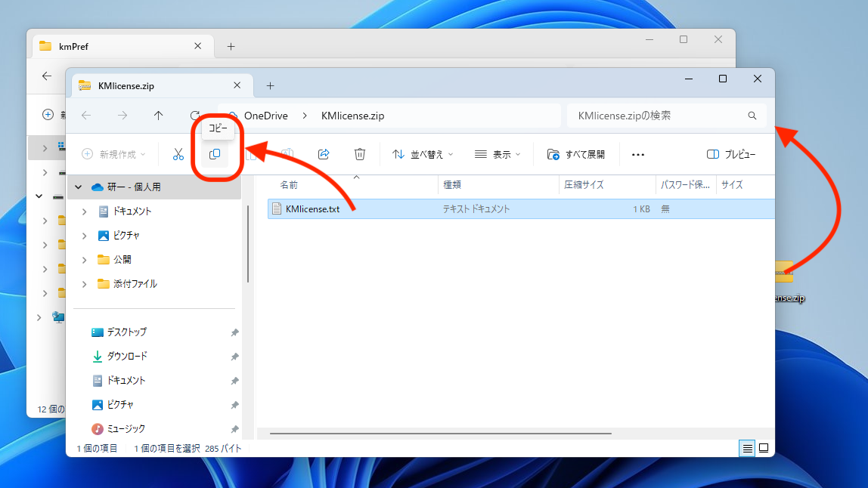Click the Cut scissors icon in toolbar
The image size is (868, 488).
178,154
